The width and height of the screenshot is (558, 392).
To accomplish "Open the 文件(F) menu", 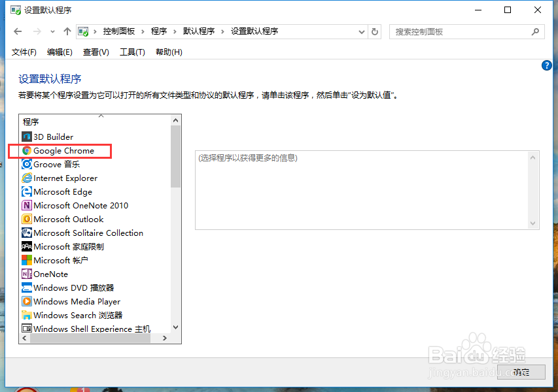I will 24,52.
